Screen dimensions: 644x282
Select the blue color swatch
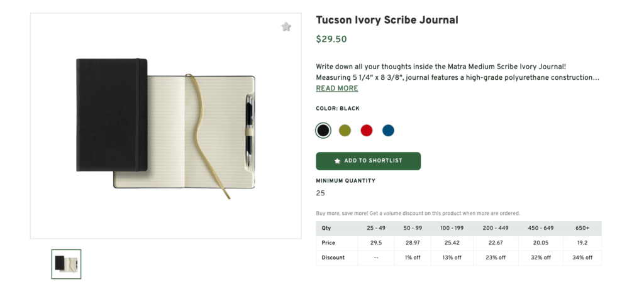tap(388, 131)
